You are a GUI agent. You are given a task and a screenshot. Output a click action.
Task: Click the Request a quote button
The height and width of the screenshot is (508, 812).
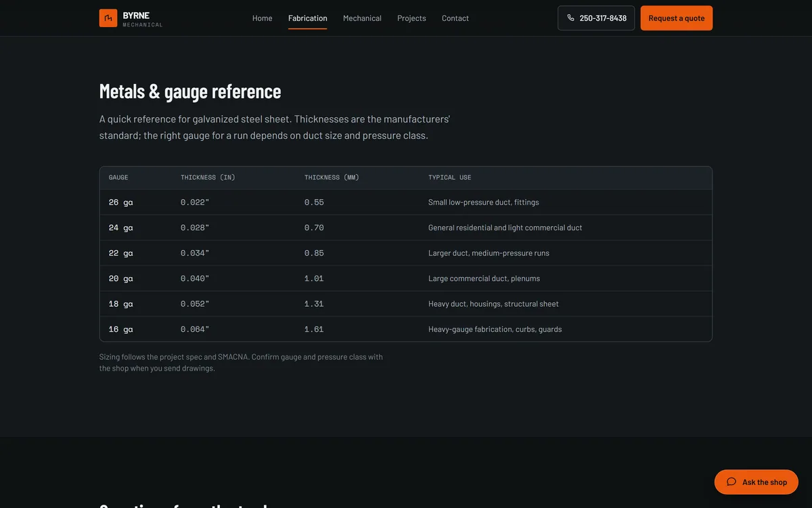[x=677, y=18]
